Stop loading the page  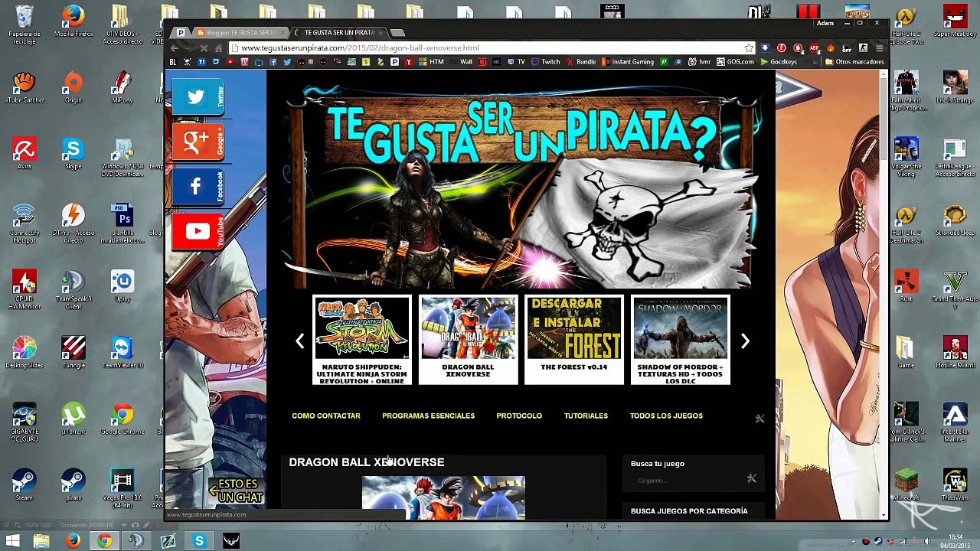pyautogui.click(x=204, y=47)
